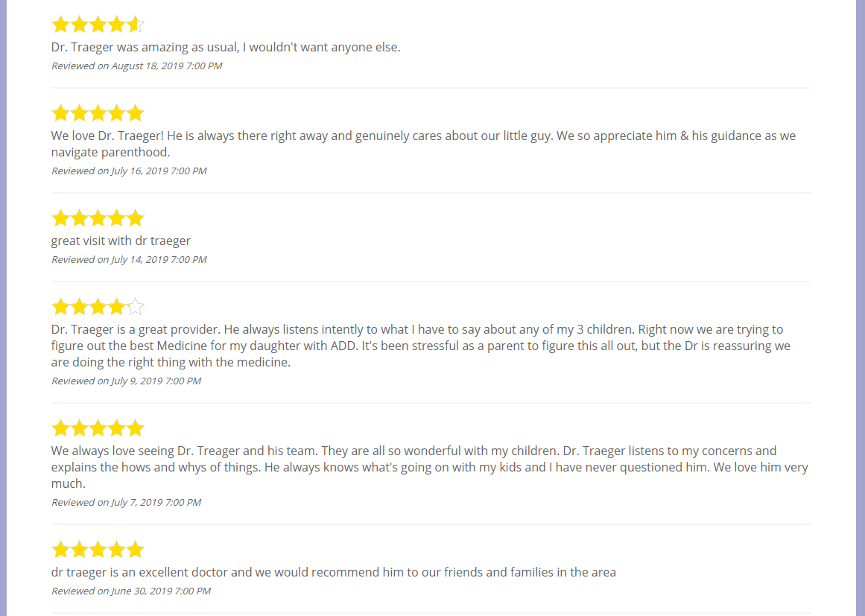Click the first star of August 18 review
The image size is (865, 616).
coord(60,25)
